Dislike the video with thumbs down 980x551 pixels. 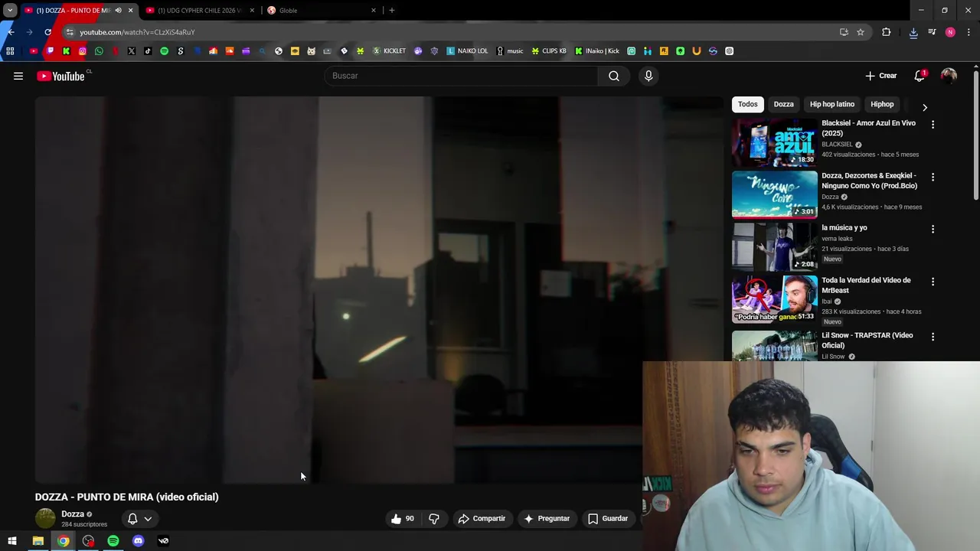tap(434, 519)
